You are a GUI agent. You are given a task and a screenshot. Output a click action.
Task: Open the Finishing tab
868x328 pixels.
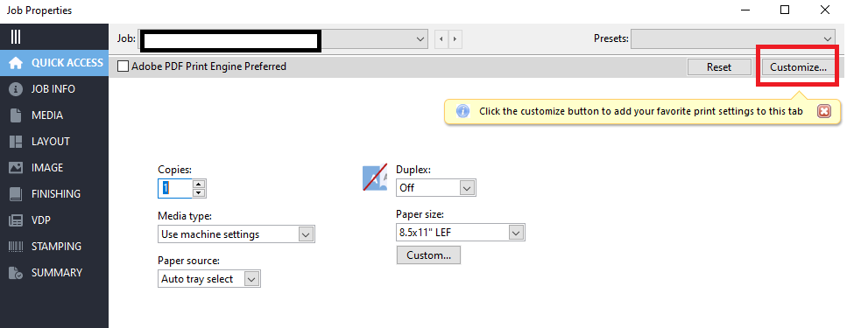(x=54, y=194)
